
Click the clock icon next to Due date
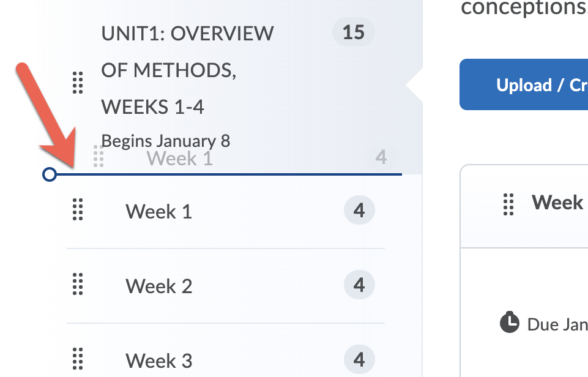(509, 323)
